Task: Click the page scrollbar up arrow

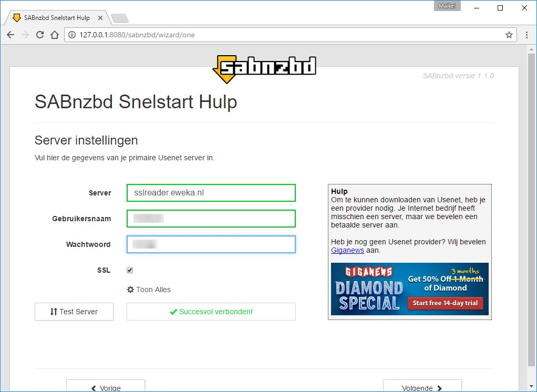Action: point(531,49)
